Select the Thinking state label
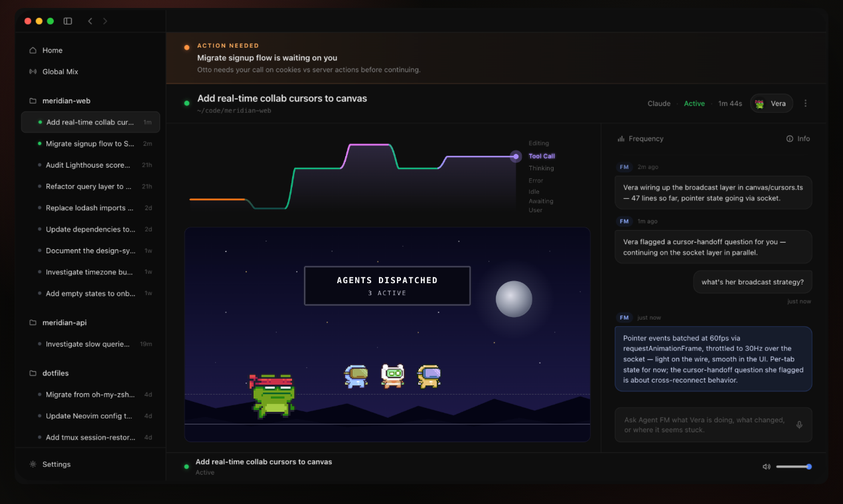The image size is (843, 504). click(x=541, y=168)
